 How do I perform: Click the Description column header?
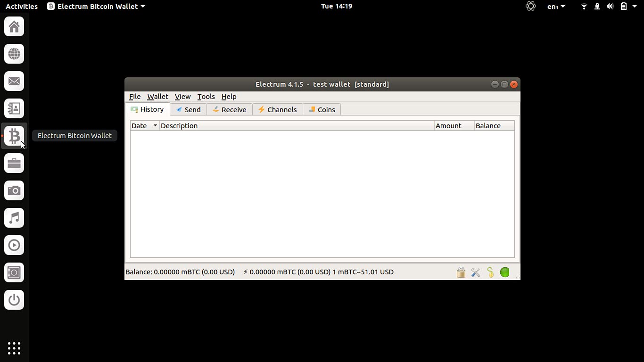297,126
